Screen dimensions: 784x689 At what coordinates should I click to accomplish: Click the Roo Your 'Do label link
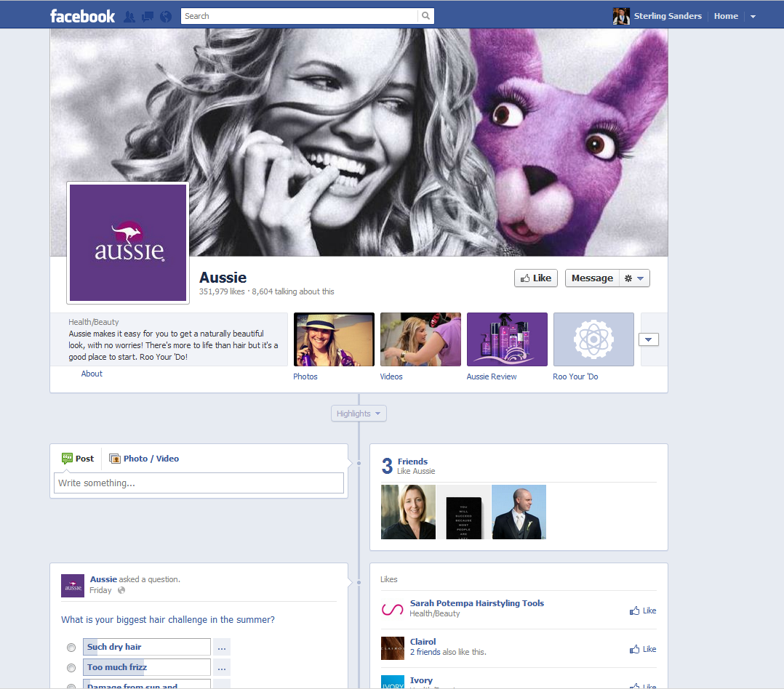pos(575,376)
